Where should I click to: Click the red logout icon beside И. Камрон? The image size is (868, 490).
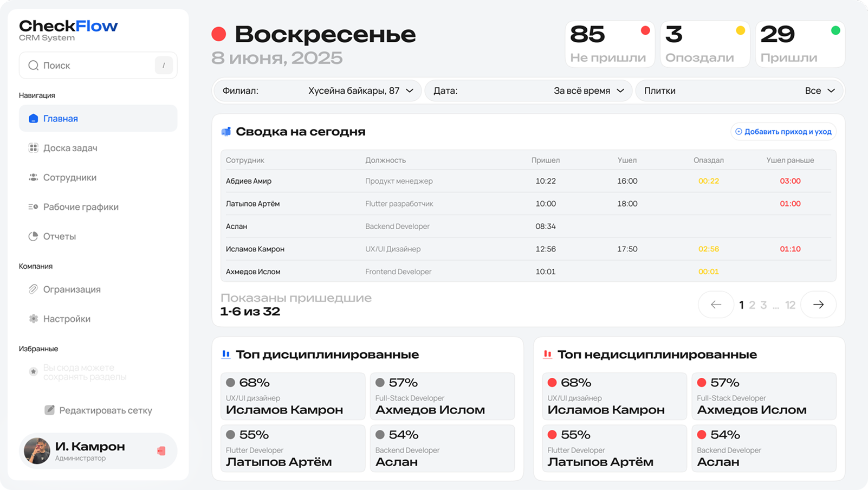pyautogui.click(x=161, y=450)
